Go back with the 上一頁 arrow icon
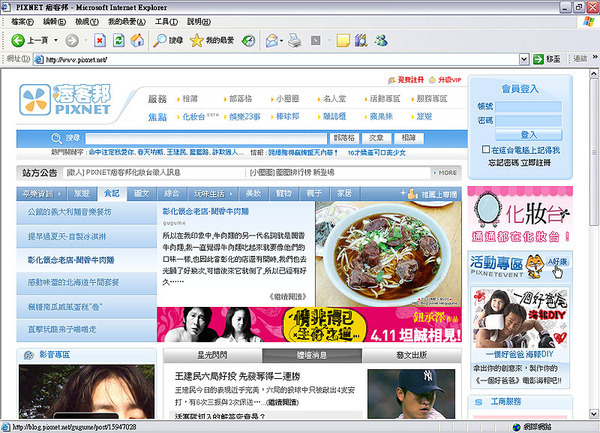The width and height of the screenshot is (600, 433). 18,40
